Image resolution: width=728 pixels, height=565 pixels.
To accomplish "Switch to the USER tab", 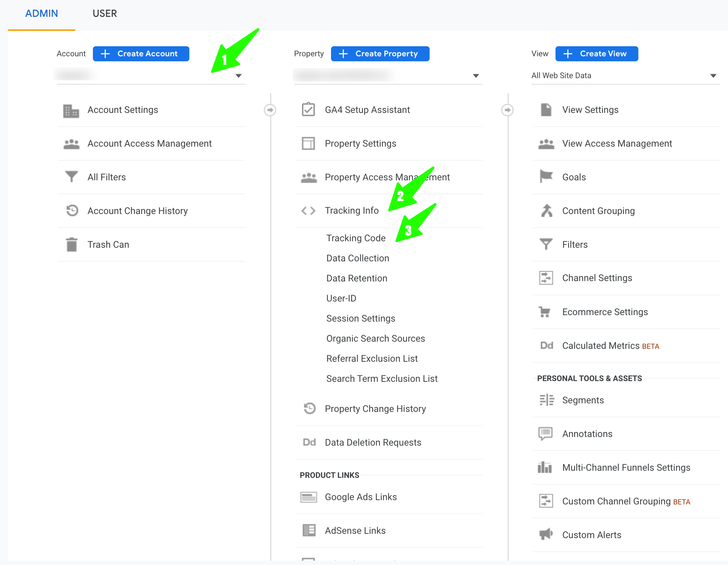I will tap(105, 14).
